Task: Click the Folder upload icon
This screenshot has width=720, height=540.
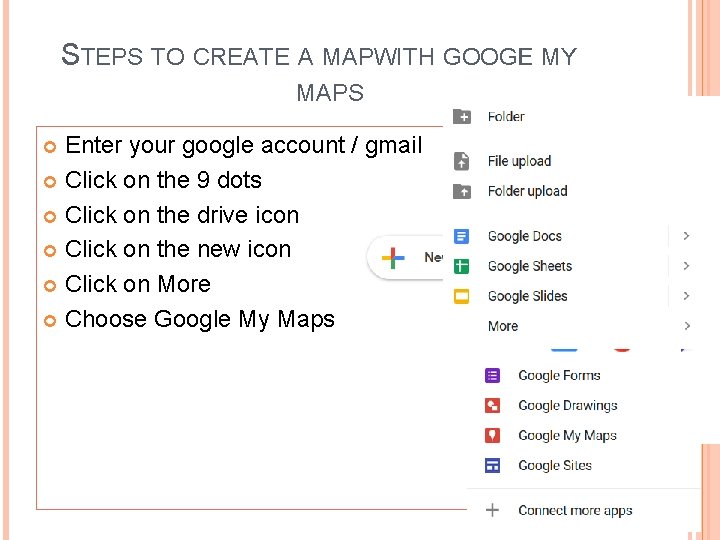Action: tap(461, 191)
